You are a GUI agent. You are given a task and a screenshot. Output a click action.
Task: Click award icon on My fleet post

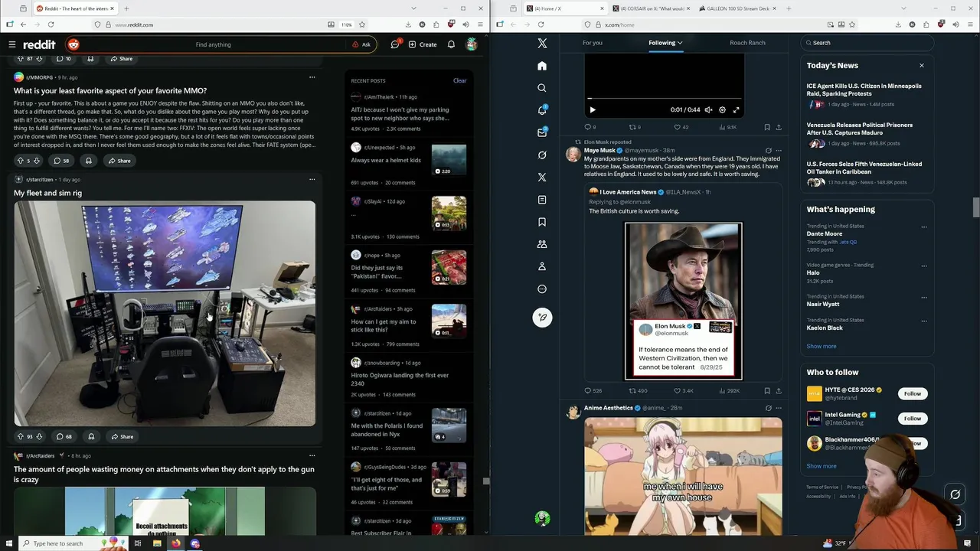coord(91,436)
